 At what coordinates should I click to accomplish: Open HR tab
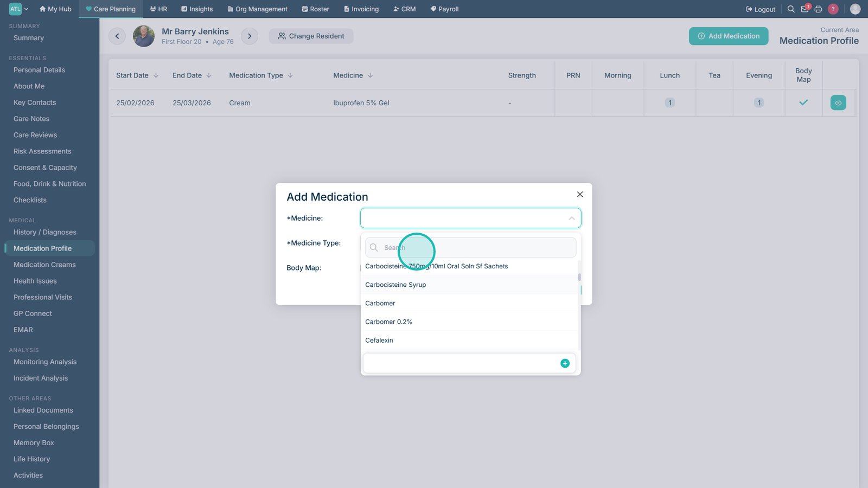click(158, 9)
